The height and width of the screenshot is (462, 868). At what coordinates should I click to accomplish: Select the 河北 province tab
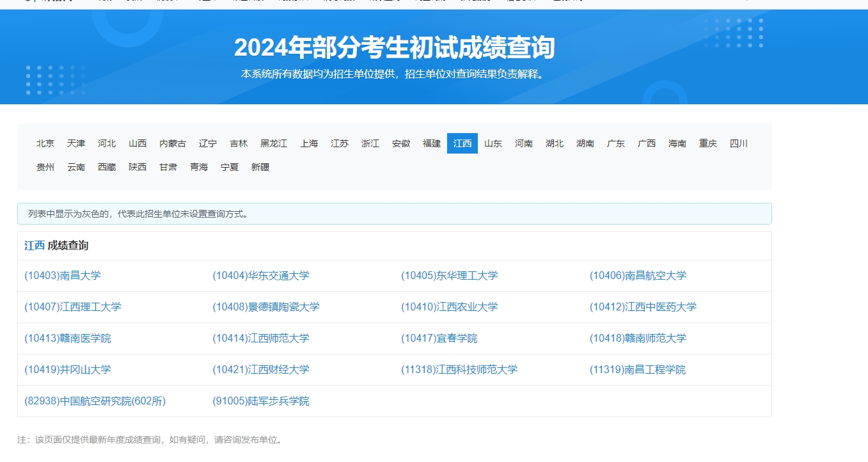[x=107, y=143]
